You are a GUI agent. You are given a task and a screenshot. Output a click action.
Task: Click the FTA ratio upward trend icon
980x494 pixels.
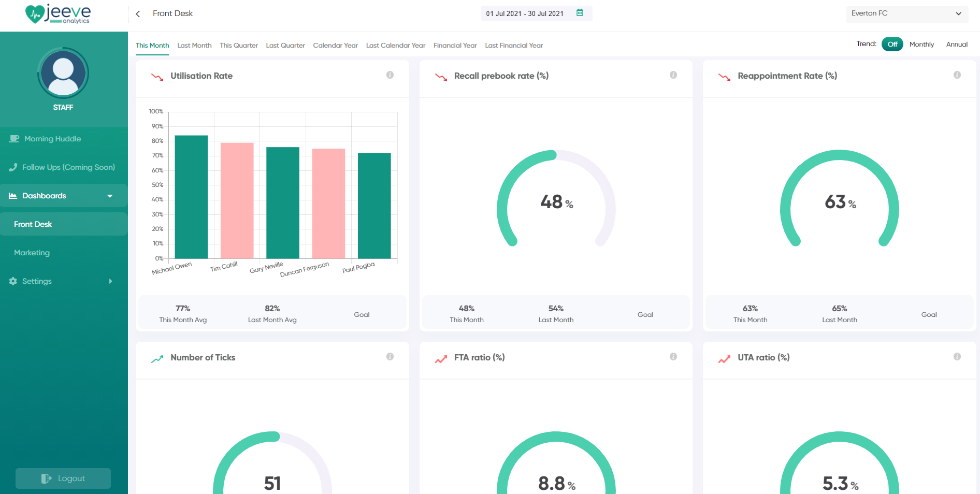(x=441, y=359)
